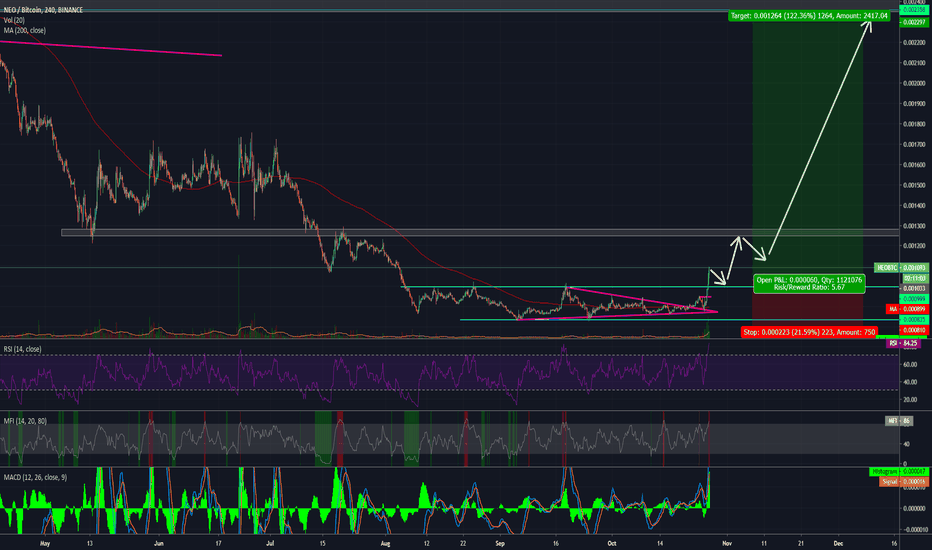Click the 0.002000 price scale value

(915, 83)
